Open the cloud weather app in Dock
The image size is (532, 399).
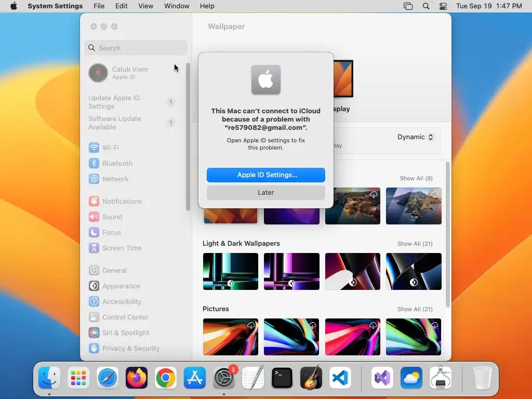pyautogui.click(x=411, y=378)
